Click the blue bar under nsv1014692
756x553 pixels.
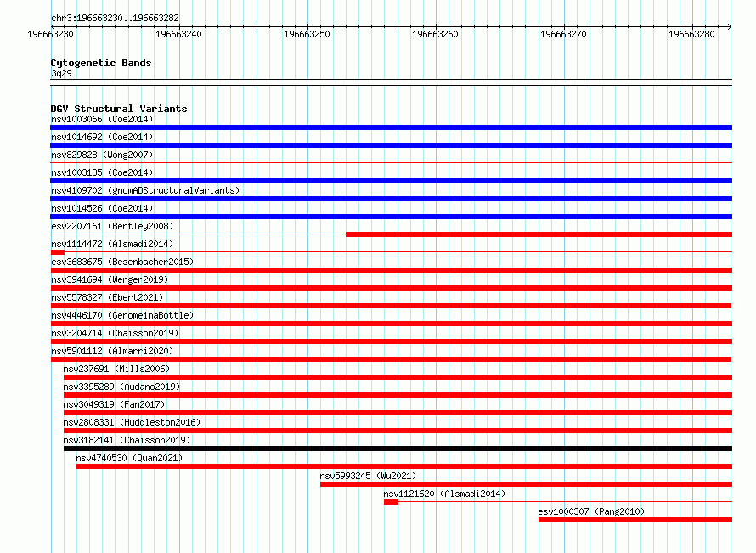391,145
